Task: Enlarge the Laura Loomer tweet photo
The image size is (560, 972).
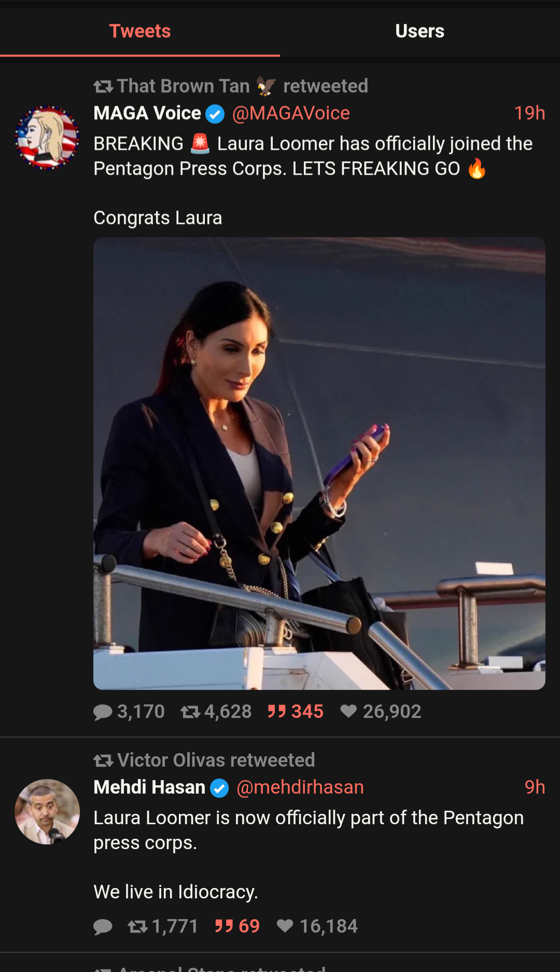Action: click(319, 464)
